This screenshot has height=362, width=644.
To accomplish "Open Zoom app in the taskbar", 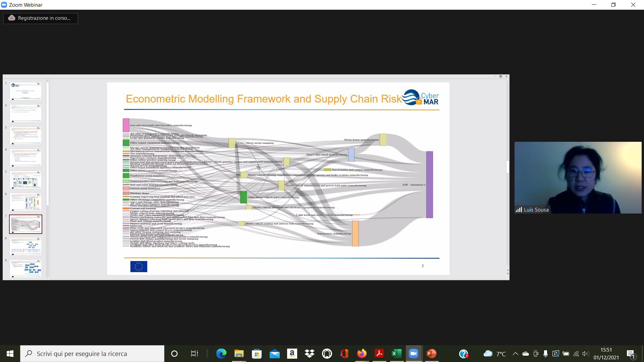I will (x=414, y=354).
